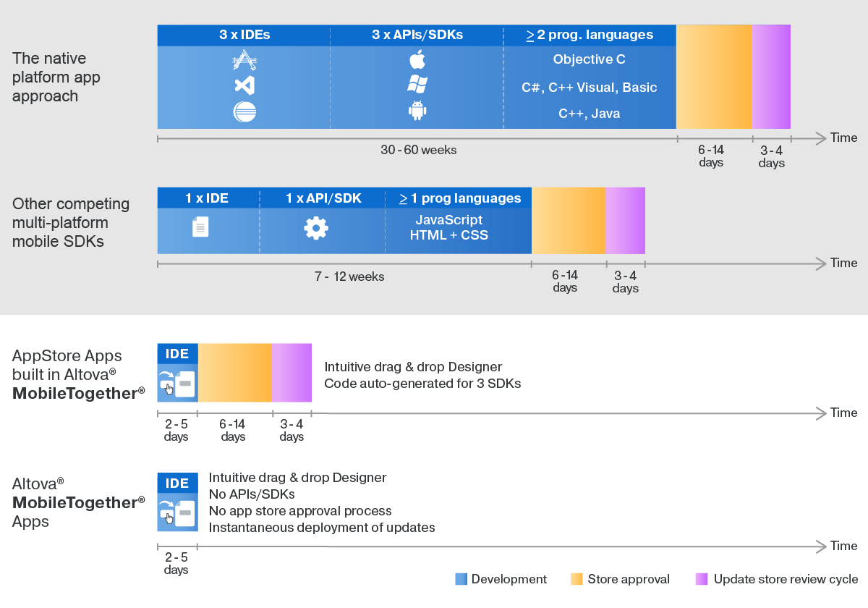Click the Apple logo under APIs/SDKs
The width and height of the screenshot is (868, 608).
[417, 59]
